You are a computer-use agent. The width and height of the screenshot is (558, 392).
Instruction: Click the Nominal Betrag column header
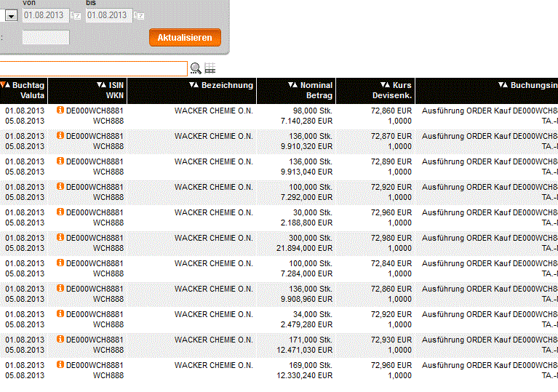296,91
